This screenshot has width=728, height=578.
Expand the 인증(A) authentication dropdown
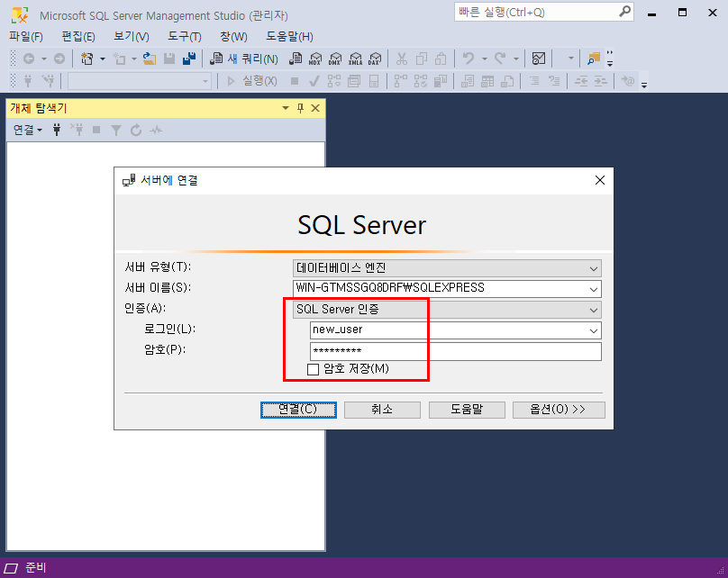tap(594, 310)
